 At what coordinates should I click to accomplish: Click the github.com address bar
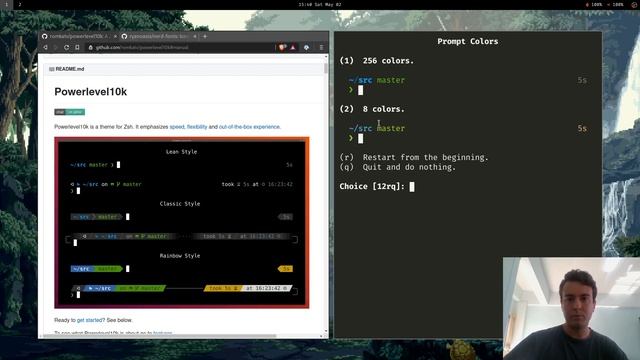click(x=180, y=47)
